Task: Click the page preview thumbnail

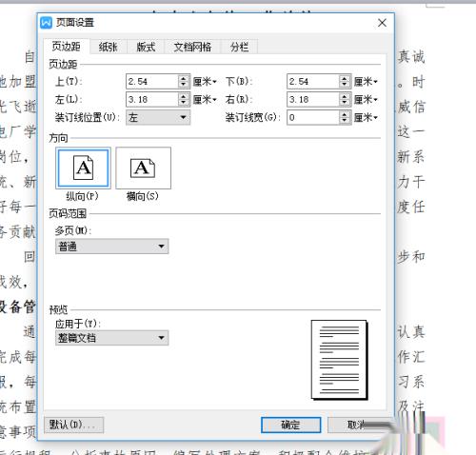Action: 339,360
